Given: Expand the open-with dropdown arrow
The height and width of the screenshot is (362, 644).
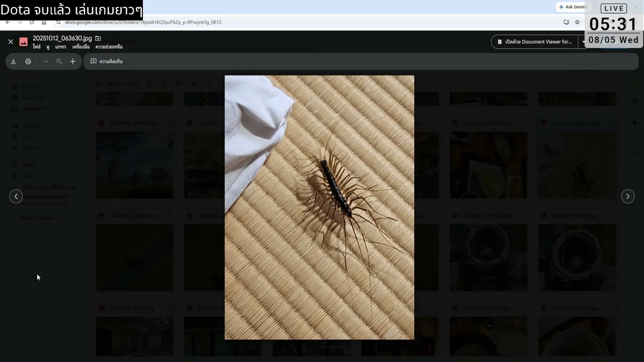Looking at the screenshot, I should (x=584, y=42).
